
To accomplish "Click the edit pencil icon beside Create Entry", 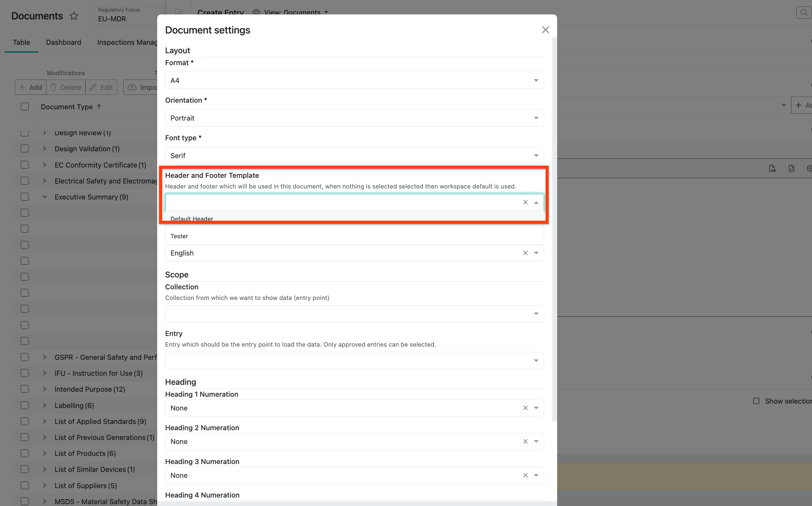I will click(179, 13).
